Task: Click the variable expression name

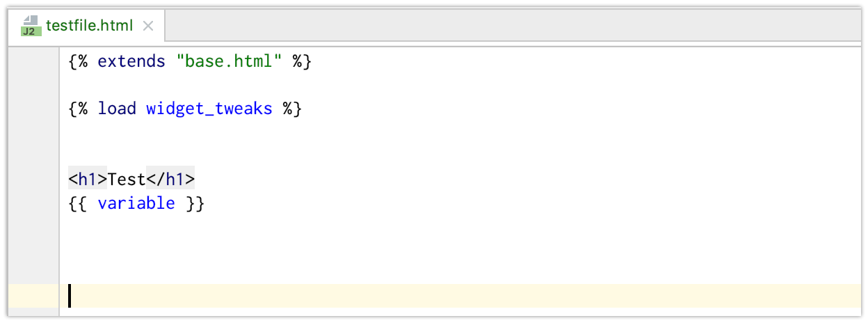Action: 136,203
